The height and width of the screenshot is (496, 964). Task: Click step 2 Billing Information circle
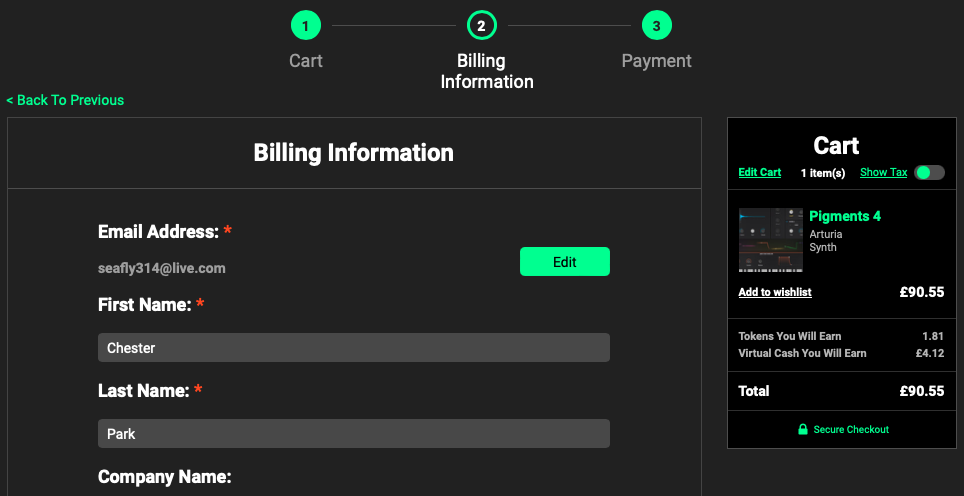pyautogui.click(x=481, y=26)
